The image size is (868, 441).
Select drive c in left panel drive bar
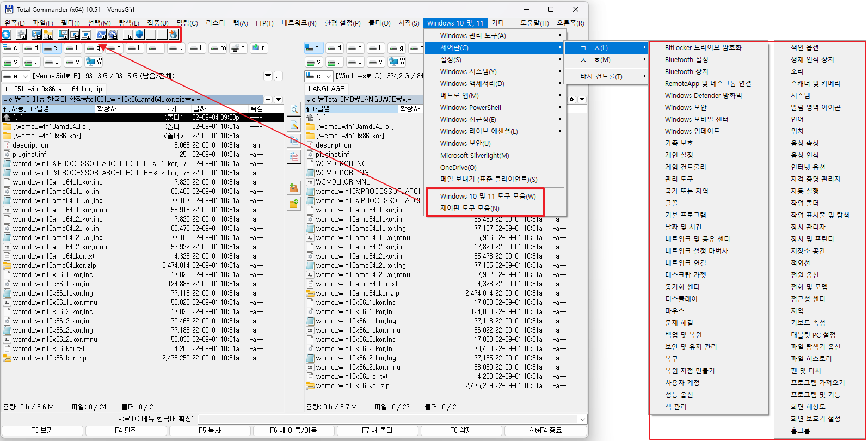(10, 48)
